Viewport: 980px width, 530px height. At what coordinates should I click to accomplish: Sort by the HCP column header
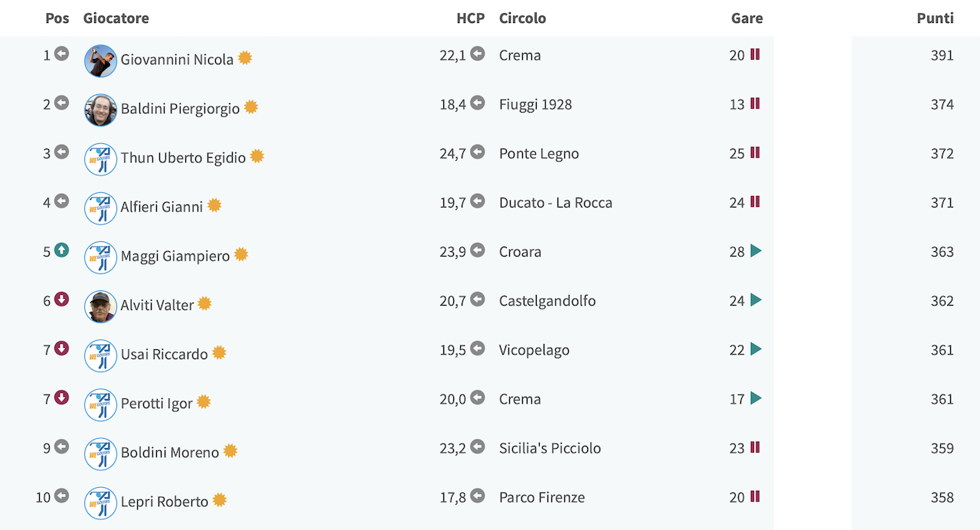coord(470,18)
